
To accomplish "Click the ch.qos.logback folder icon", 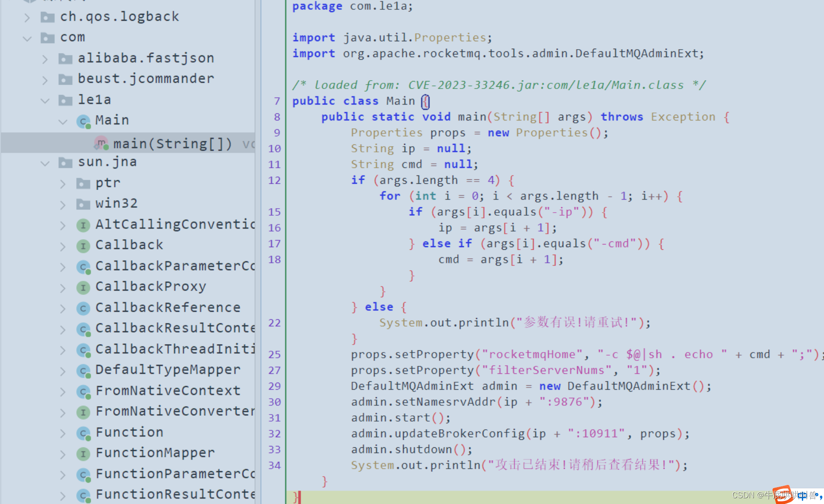I will (47, 17).
